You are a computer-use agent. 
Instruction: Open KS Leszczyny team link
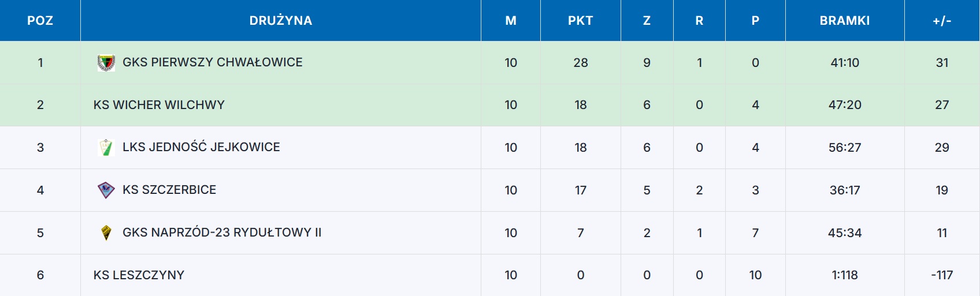139,275
